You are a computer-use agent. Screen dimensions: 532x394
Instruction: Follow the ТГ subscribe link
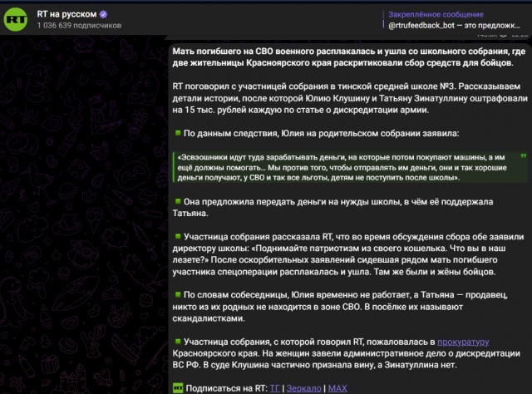[275, 388]
